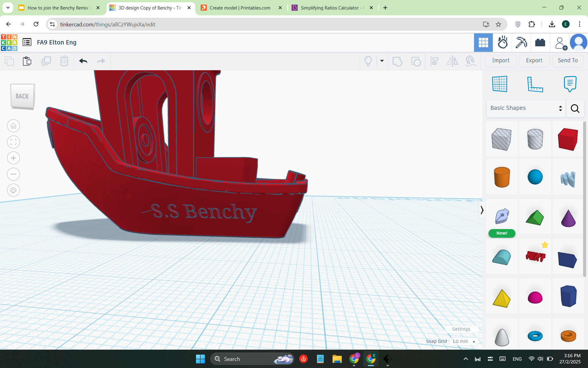The width and height of the screenshot is (588, 368).
Task: Show hidden tray icons chevron
Action: [466, 359]
